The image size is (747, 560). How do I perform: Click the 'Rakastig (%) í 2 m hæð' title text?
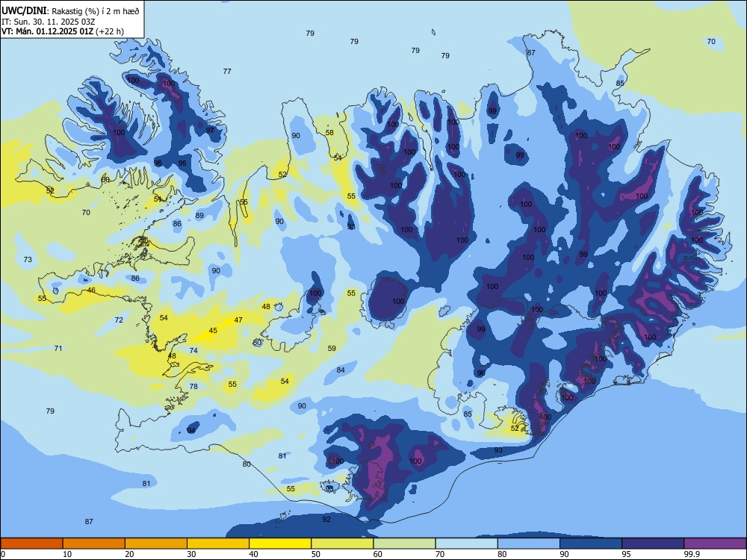point(96,11)
